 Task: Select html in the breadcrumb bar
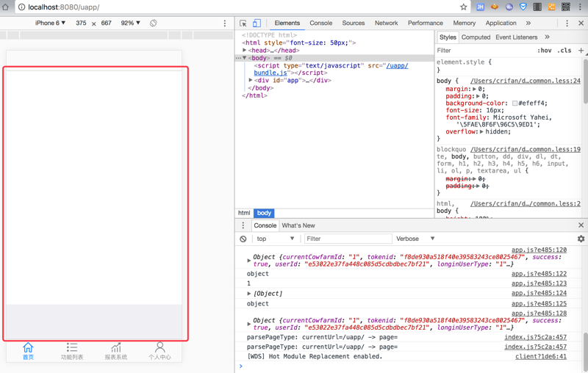[244, 213]
